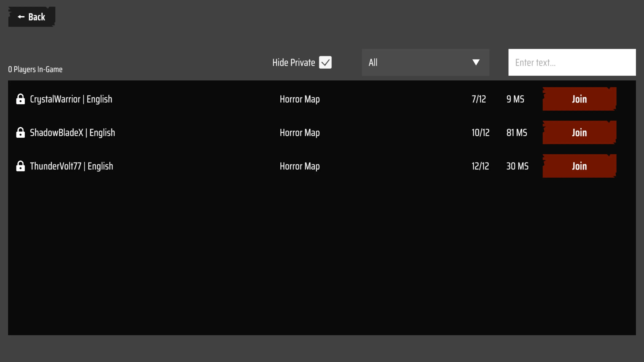Click the 7/12 player count
This screenshot has height=362, width=644.
(478, 99)
